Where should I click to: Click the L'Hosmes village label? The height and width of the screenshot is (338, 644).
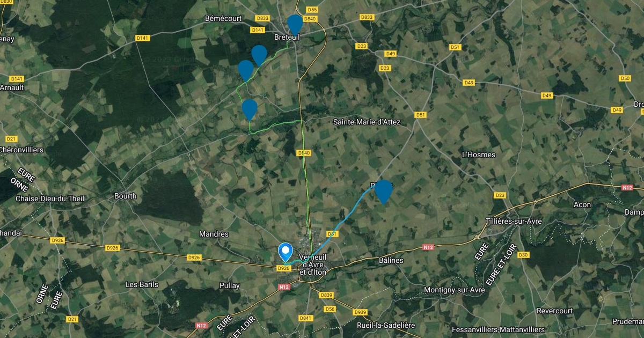479,155
